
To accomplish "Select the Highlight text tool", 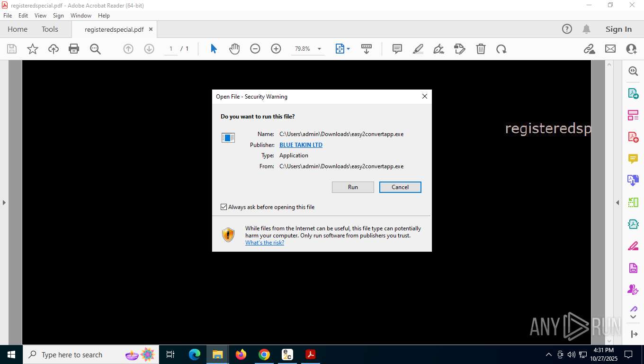I will coord(418,49).
